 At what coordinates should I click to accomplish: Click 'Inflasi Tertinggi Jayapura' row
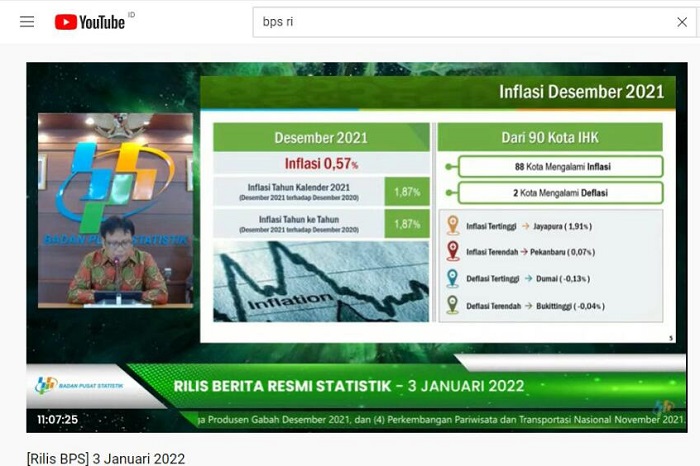[x=529, y=226]
